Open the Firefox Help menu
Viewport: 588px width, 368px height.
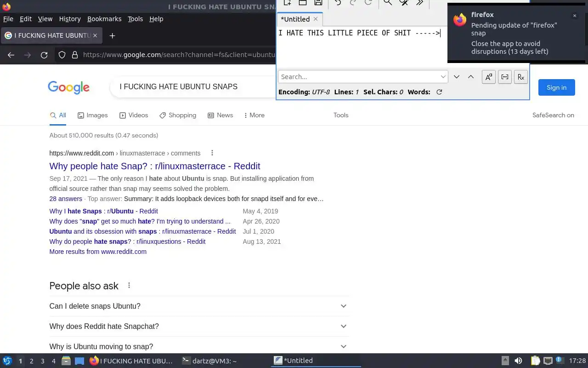156,19
